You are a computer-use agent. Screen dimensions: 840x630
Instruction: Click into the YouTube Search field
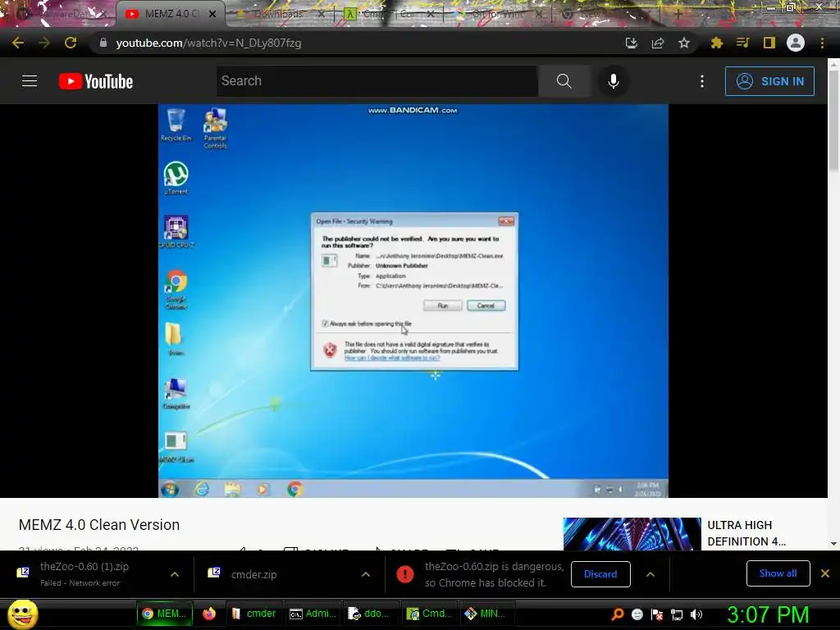(x=377, y=81)
